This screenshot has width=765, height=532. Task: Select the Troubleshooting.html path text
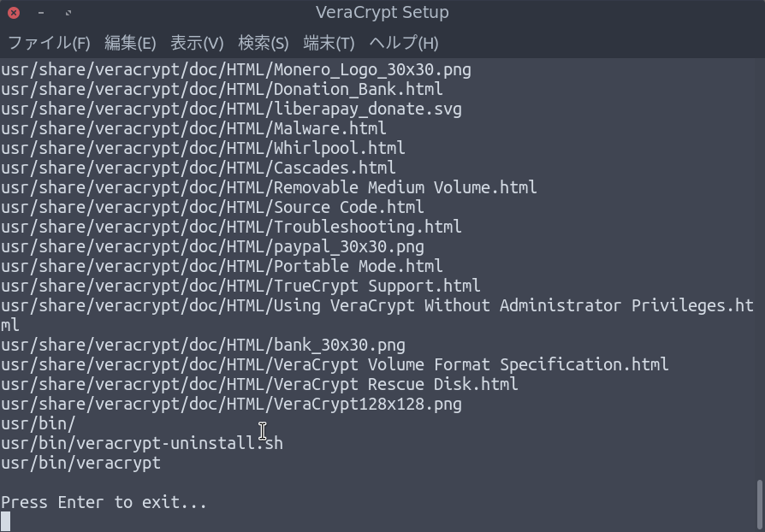click(x=230, y=227)
